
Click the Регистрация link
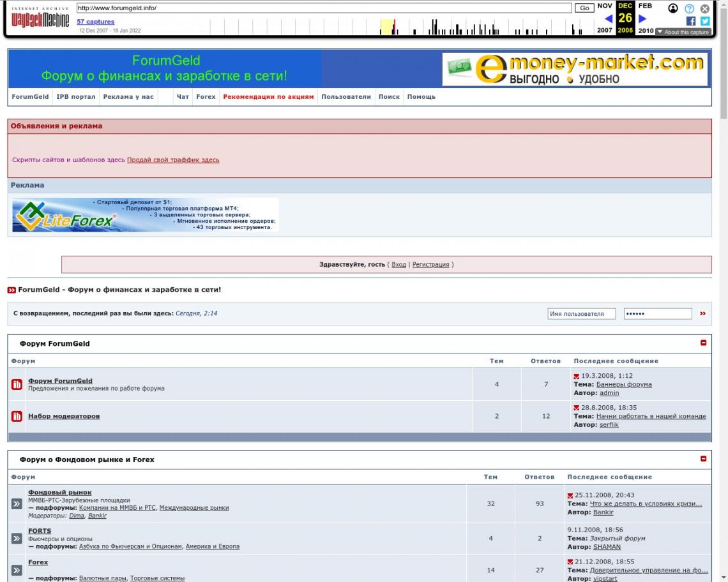(430, 264)
